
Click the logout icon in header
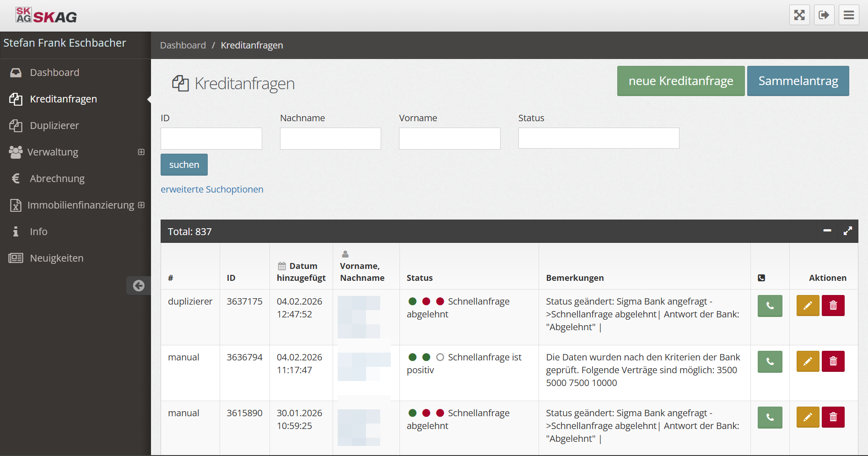tap(824, 15)
